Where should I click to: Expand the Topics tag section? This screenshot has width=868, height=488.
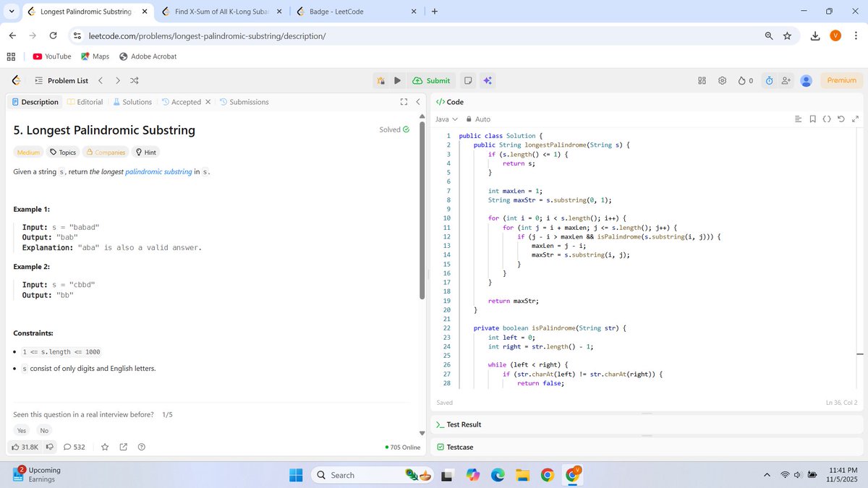point(62,153)
